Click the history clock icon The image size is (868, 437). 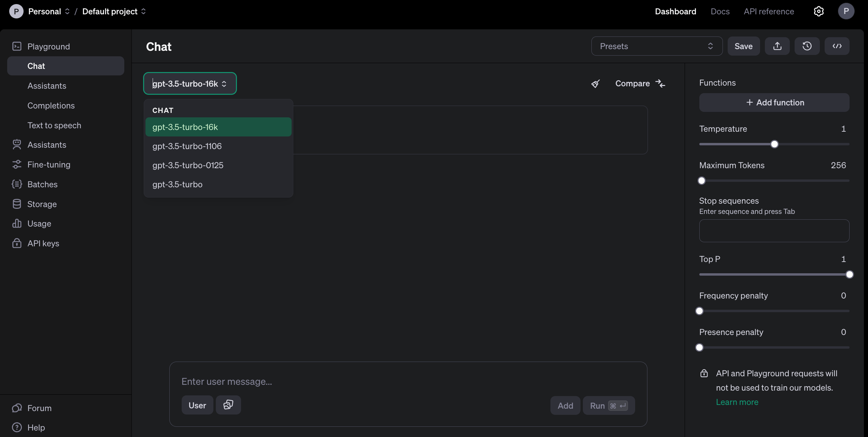coord(807,46)
